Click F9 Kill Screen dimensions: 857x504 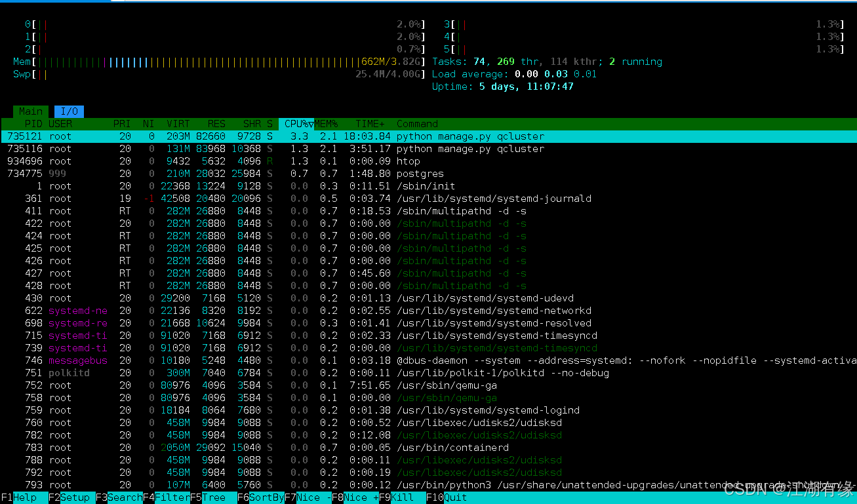pyautogui.click(x=403, y=497)
